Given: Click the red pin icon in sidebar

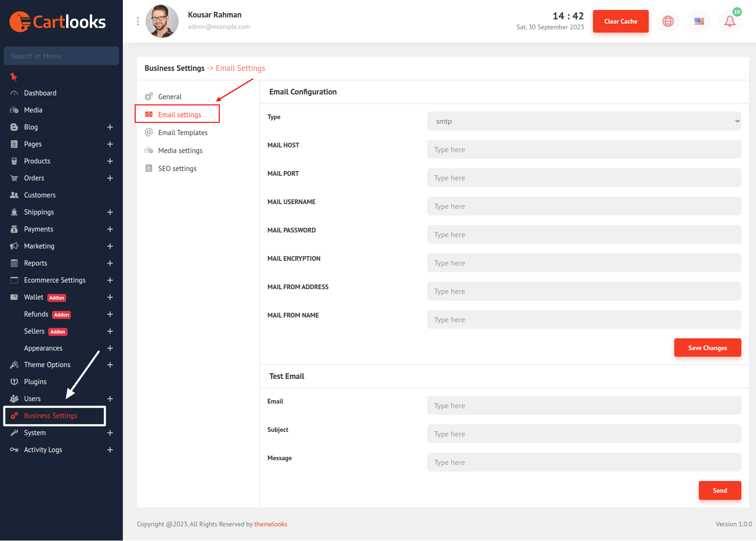Looking at the screenshot, I should coord(14,77).
